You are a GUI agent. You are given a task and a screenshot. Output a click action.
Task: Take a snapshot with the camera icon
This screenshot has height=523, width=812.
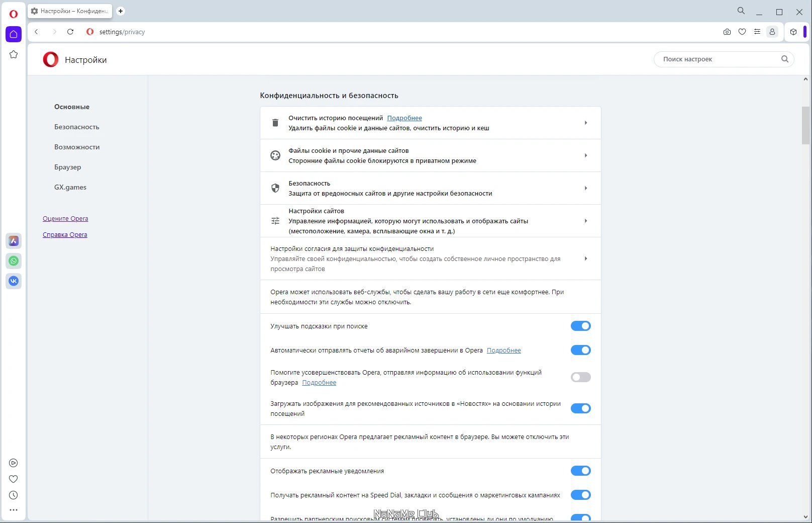point(727,32)
